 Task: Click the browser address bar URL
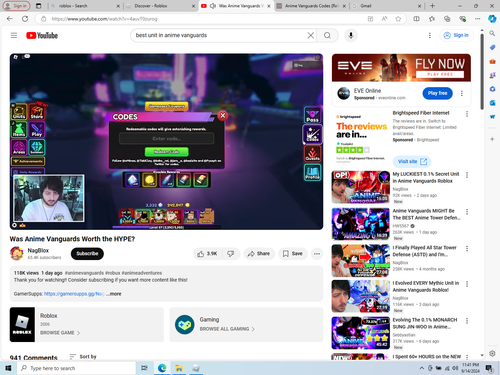104,19
